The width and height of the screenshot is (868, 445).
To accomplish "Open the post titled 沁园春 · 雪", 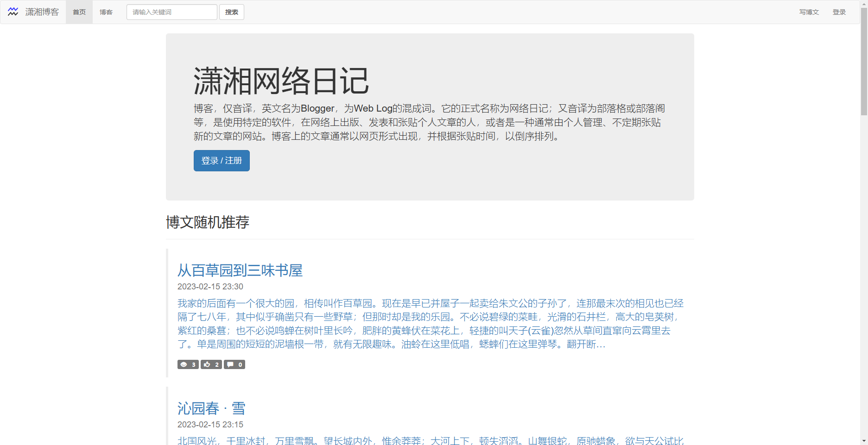I will 211,408.
